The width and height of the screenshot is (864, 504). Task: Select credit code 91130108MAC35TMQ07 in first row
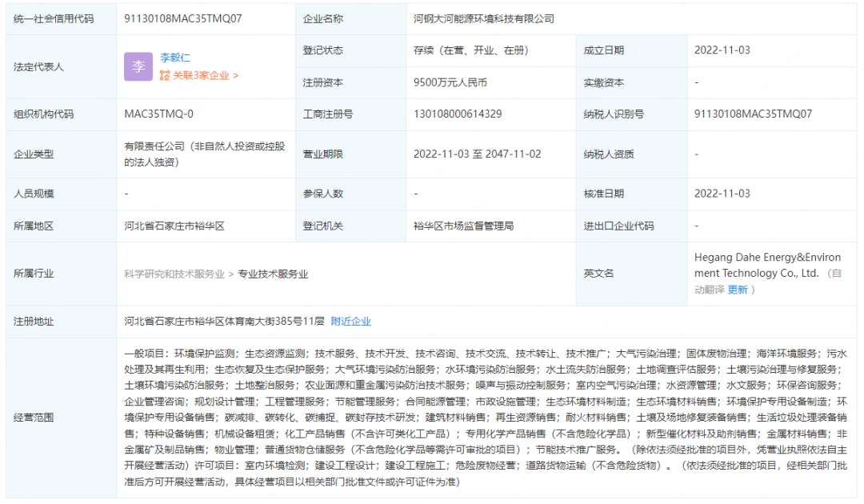click(183, 18)
